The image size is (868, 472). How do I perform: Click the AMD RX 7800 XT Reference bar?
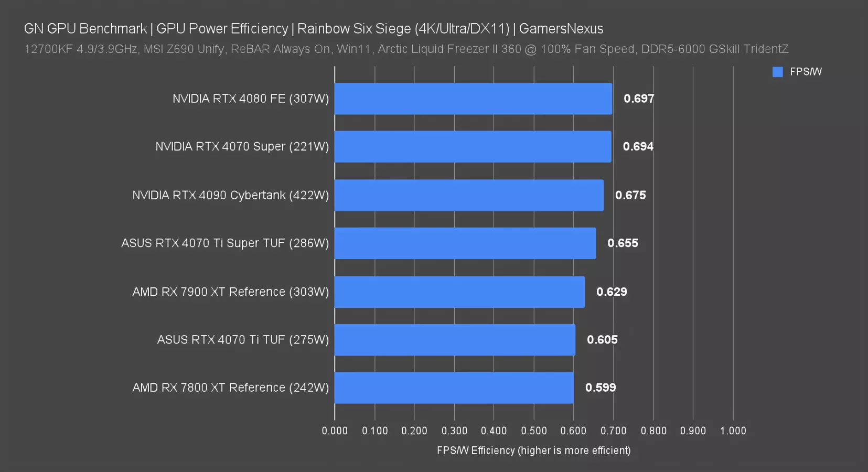pyautogui.click(x=454, y=388)
